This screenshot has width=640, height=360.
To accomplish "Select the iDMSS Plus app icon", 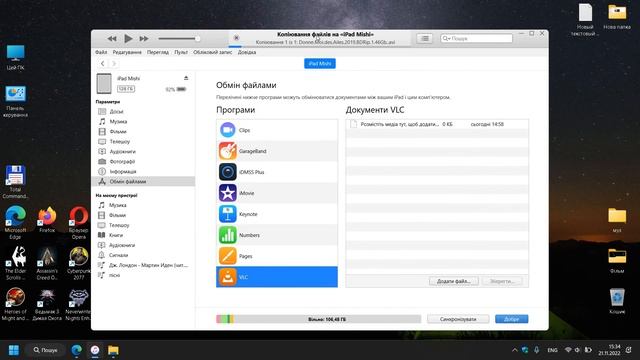I will point(227,172).
